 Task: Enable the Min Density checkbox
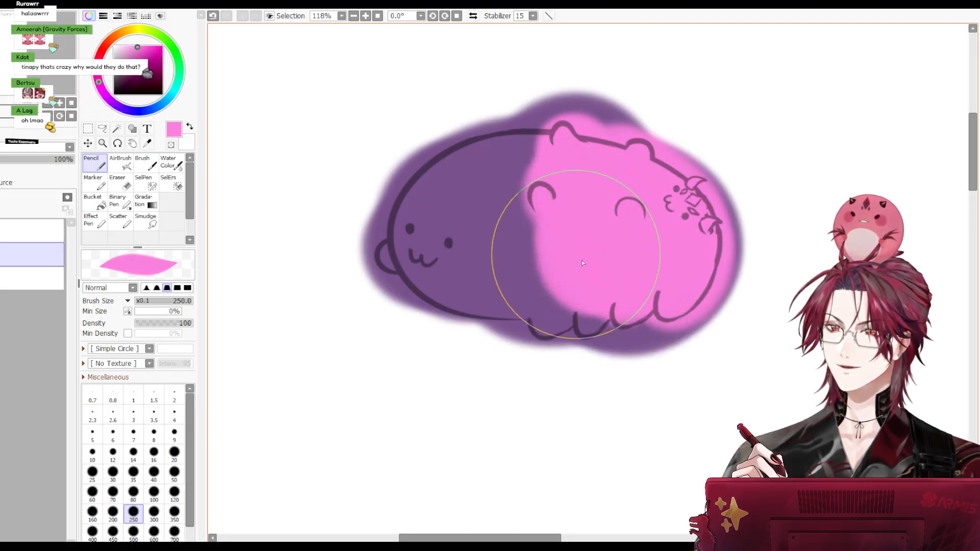tap(128, 333)
